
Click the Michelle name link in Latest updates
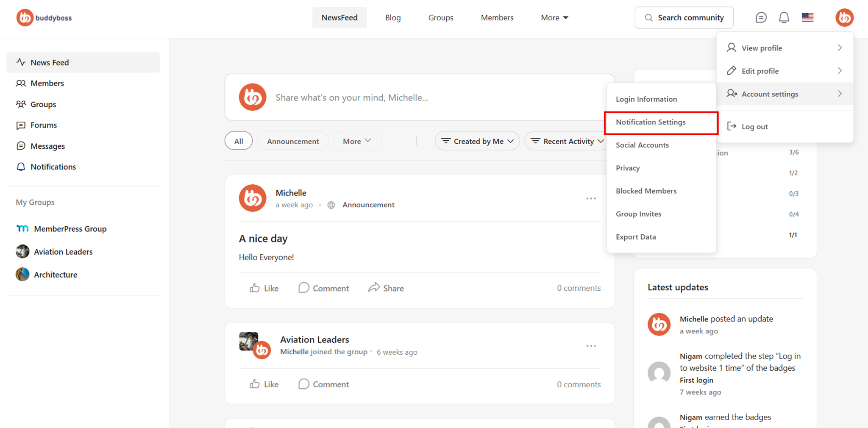pos(694,319)
